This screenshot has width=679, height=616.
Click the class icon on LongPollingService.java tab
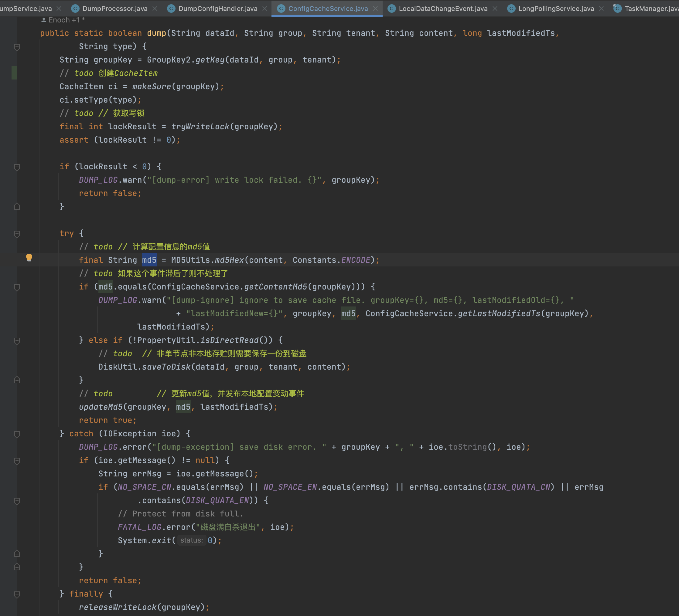click(x=511, y=8)
